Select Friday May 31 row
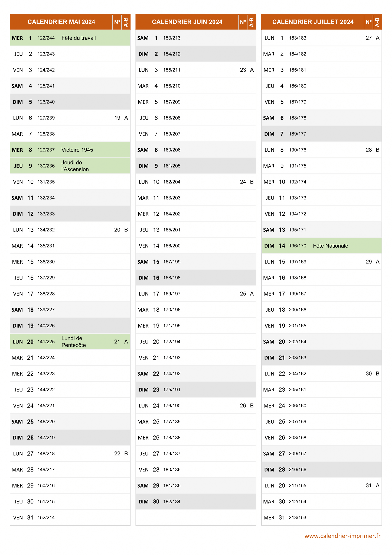Image resolution: width=392 pixels, height=555 pixels. [x=70, y=518]
